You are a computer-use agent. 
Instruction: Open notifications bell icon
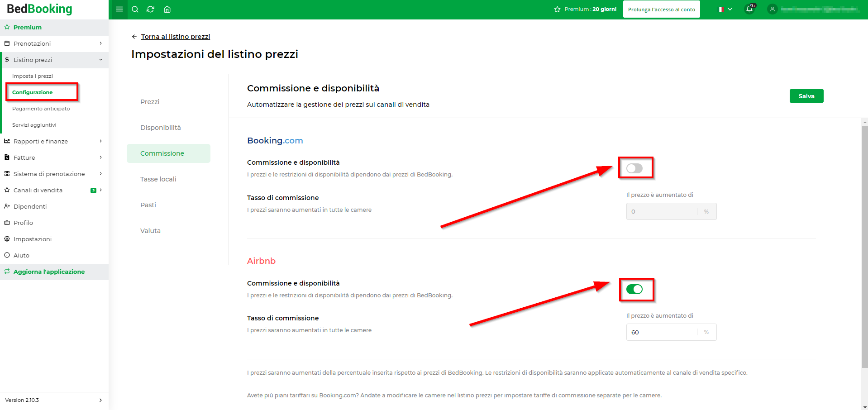click(749, 9)
